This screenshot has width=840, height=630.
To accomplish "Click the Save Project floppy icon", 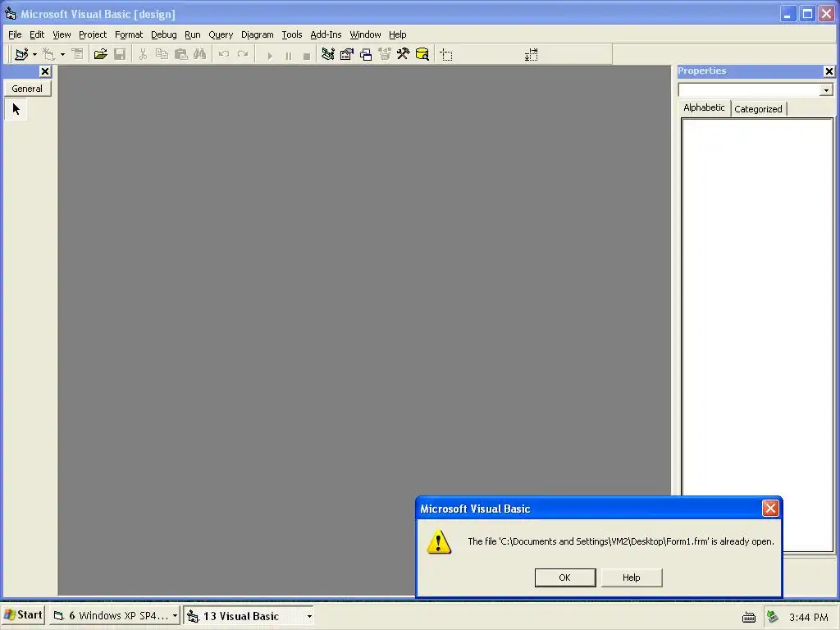I will coord(120,54).
